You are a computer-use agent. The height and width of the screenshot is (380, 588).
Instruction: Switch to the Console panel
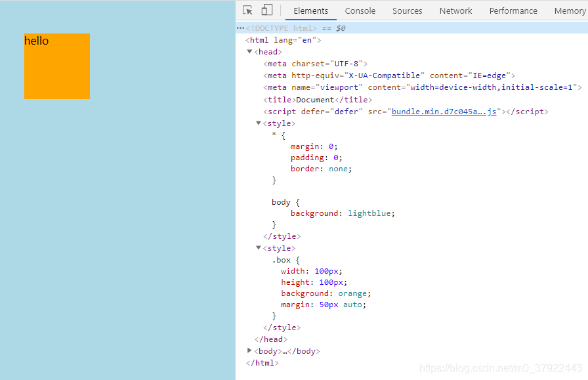tap(360, 11)
